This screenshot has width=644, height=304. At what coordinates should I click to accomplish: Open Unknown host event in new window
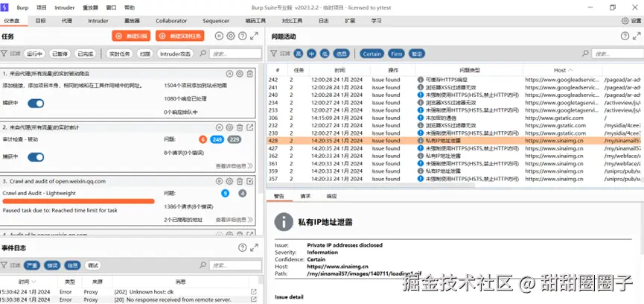[253, 291]
